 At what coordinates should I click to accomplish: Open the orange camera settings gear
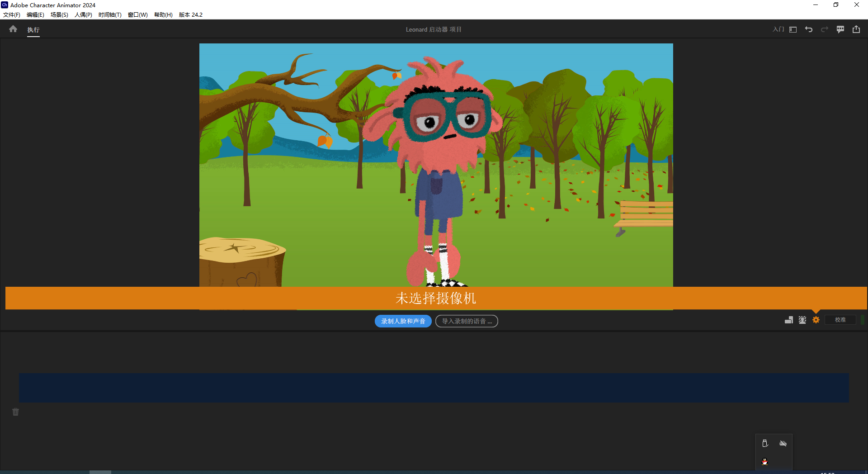[x=816, y=320]
